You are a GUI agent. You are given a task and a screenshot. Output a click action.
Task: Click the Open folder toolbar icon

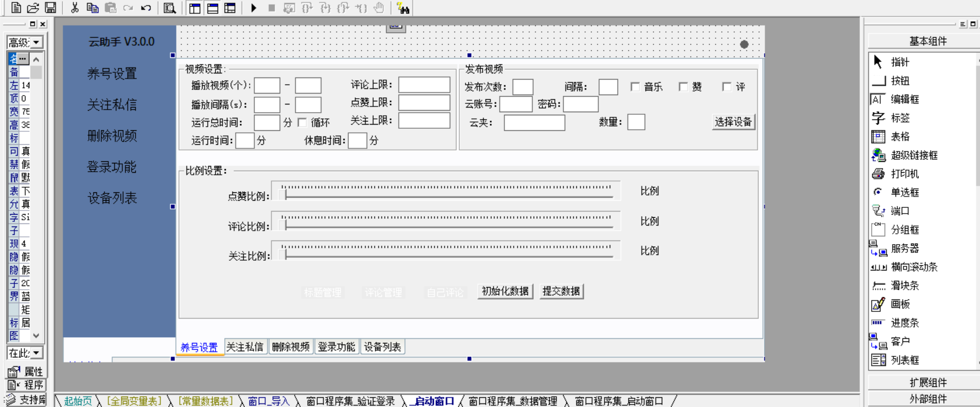(x=33, y=8)
